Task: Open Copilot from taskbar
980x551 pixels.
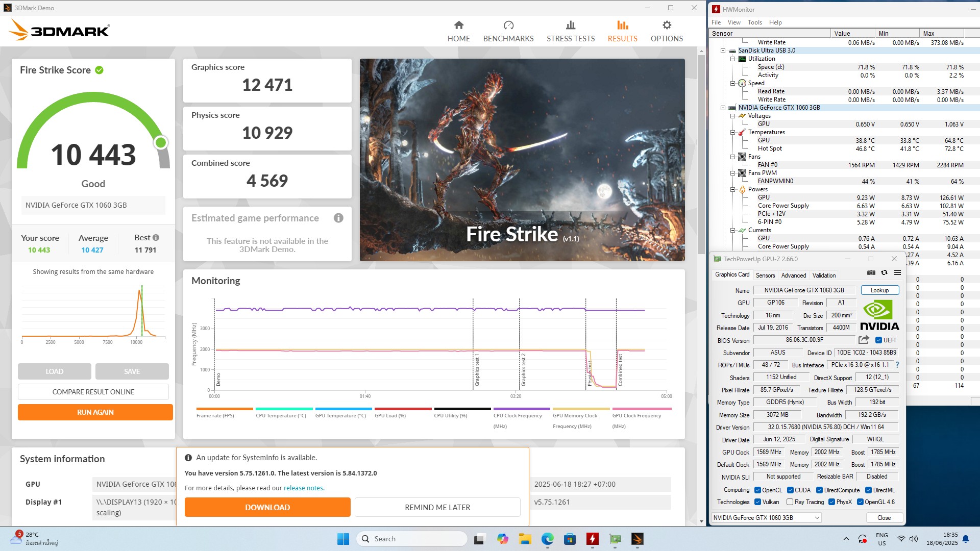Action: pos(503,539)
